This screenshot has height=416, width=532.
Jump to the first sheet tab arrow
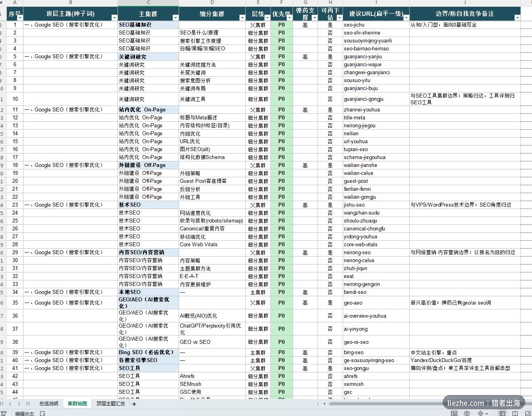[x=3, y=404]
